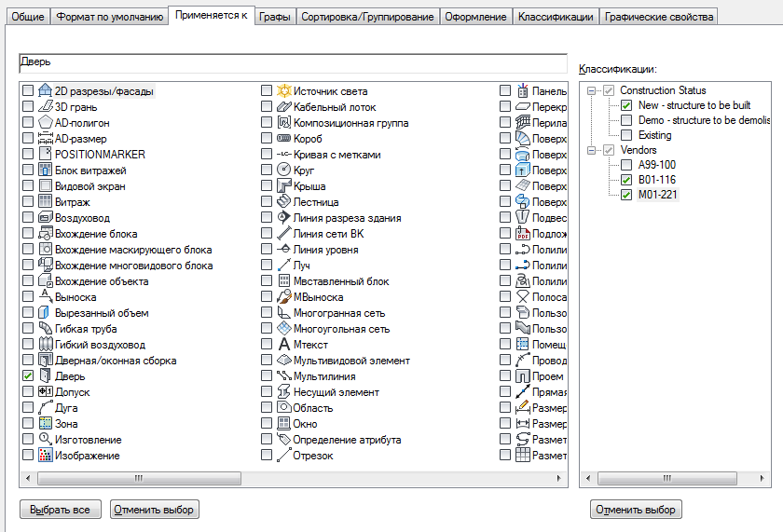Uncheck New - structure to be built
The height and width of the screenshot is (532, 783).
point(626,105)
